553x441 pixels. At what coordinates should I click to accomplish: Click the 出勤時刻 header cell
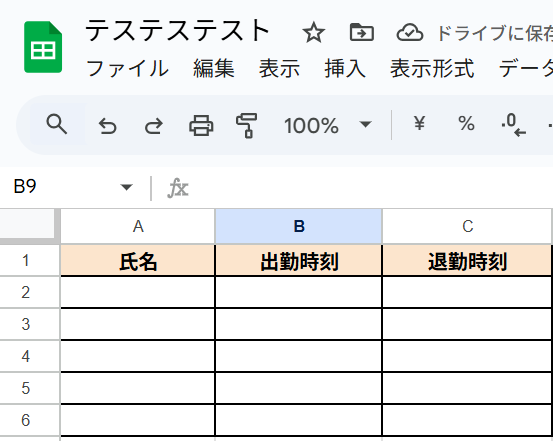[x=298, y=261]
